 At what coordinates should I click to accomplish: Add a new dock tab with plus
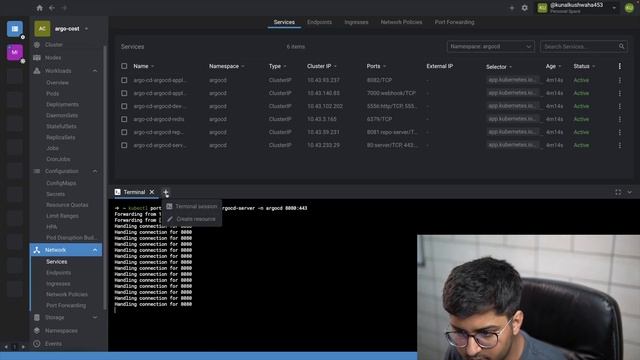point(165,192)
